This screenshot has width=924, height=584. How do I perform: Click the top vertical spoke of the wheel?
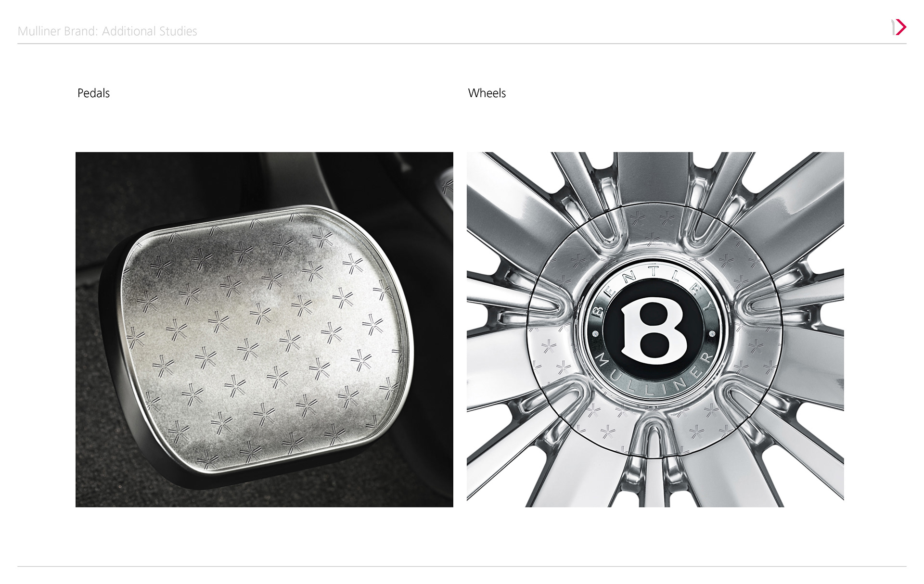click(x=653, y=178)
